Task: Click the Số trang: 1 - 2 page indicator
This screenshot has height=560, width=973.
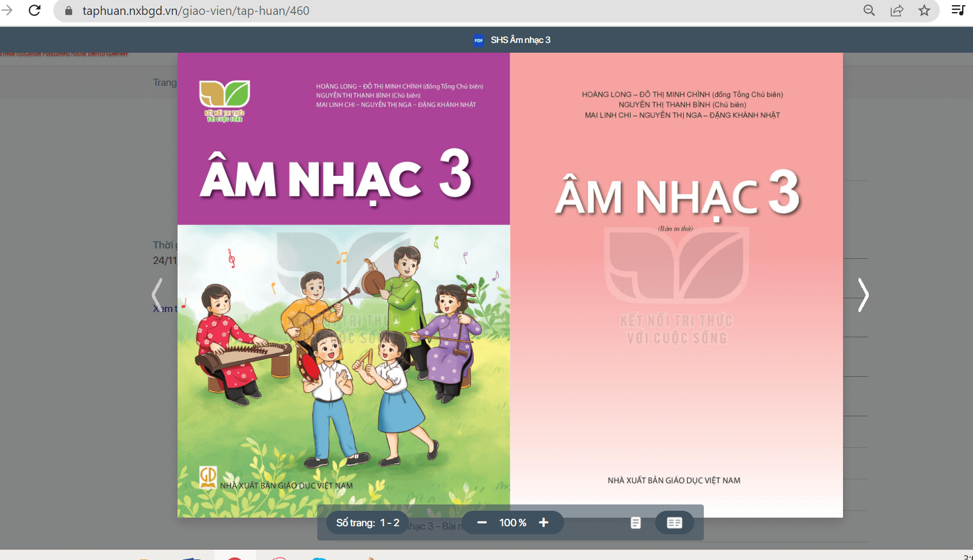Action: click(x=368, y=523)
